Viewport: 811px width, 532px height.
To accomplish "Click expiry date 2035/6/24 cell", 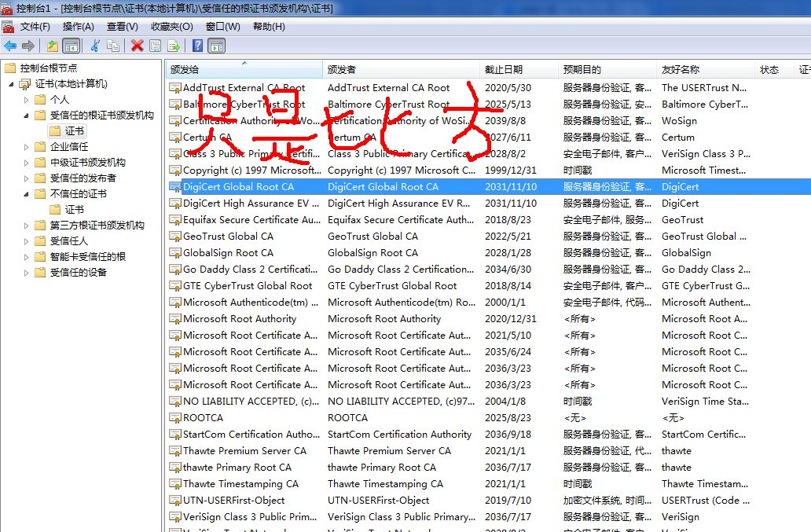I will click(x=508, y=352).
